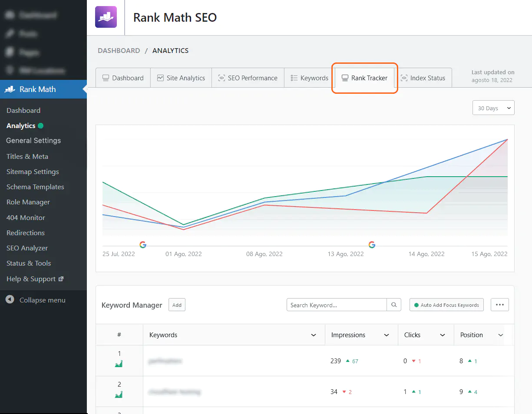Switch to the Site Analytics tab
Screen dimensions: 532x414
click(x=181, y=78)
